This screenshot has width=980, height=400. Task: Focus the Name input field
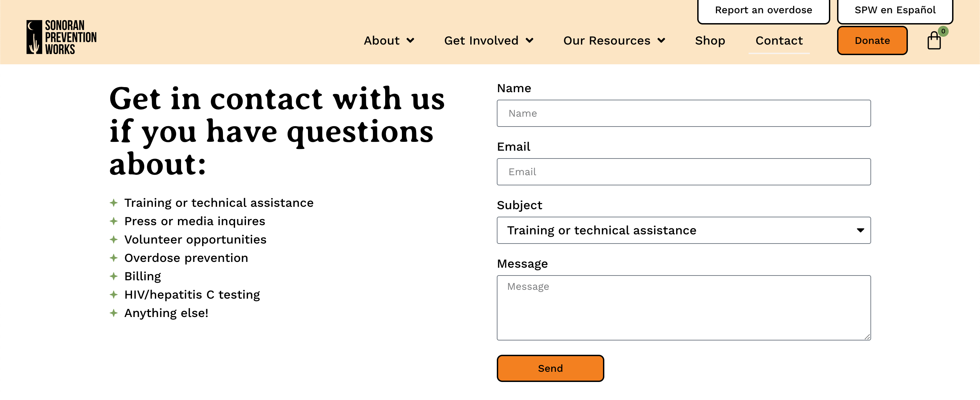click(x=683, y=113)
